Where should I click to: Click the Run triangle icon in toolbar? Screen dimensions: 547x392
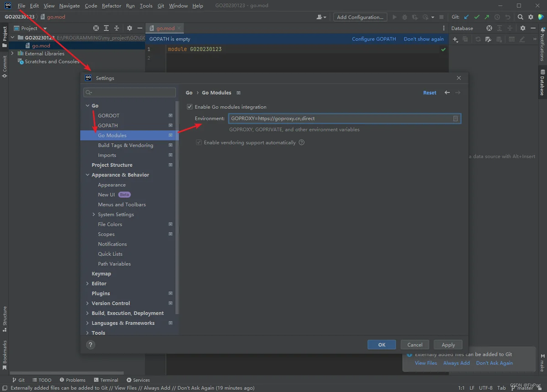click(x=395, y=17)
